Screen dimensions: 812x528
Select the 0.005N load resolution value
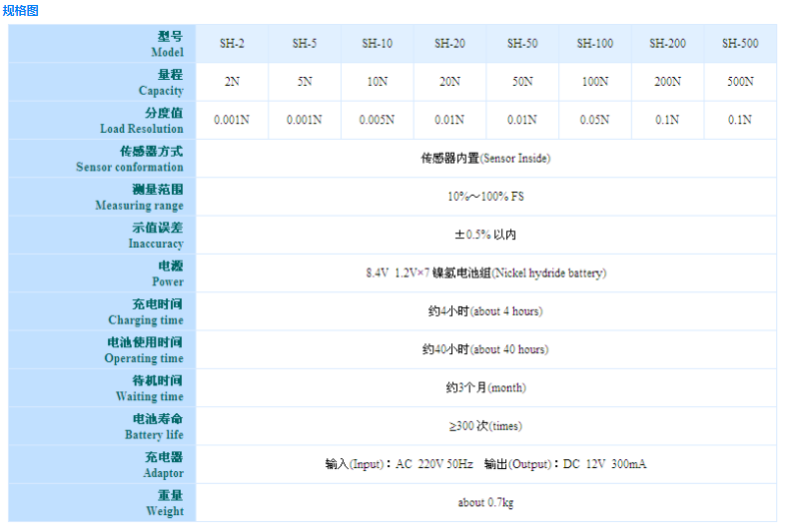click(x=377, y=120)
